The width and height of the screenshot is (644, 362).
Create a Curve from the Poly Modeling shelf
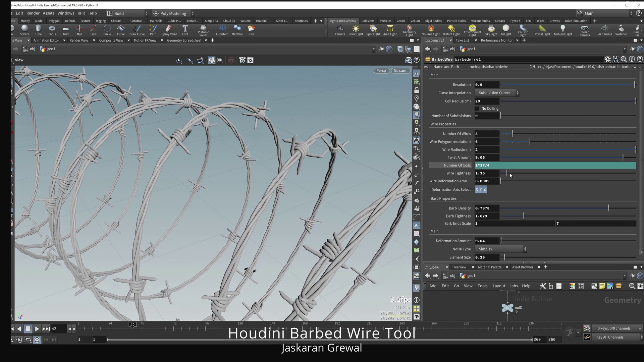point(121,30)
